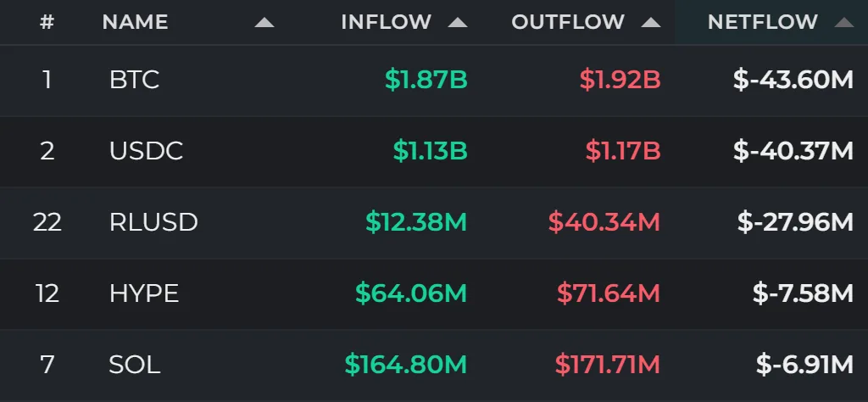Click the OUTFLOW column header label
Image resolution: width=868 pixels, height=402 pixels.
(567, 22)
